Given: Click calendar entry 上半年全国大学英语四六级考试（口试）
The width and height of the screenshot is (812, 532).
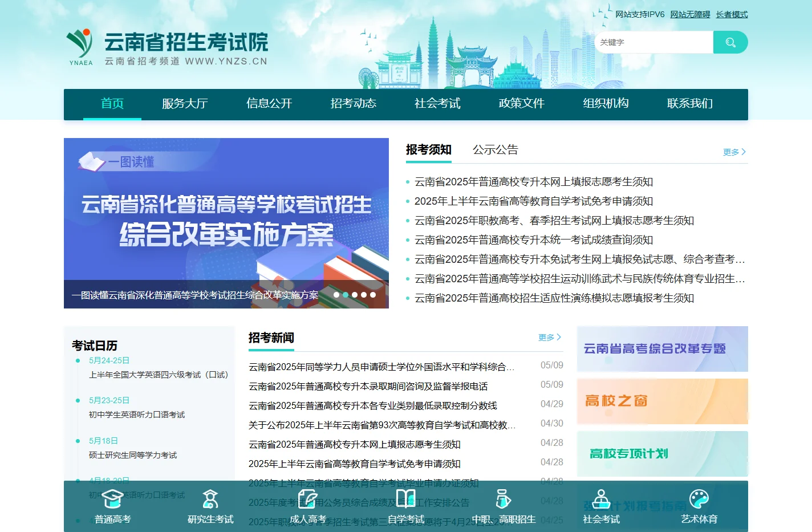Looking at the screenshot, I should click(x=159, y=375).
